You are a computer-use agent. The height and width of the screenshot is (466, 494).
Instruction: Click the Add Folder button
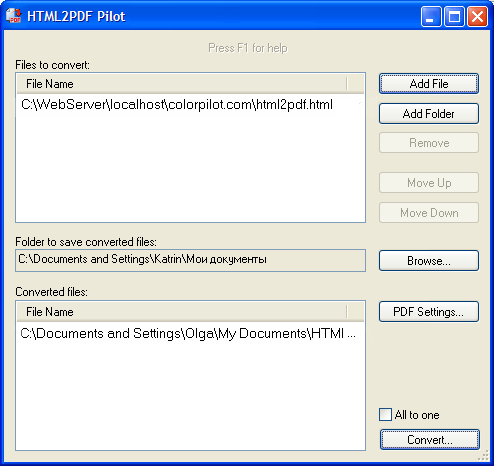(429, 114)
